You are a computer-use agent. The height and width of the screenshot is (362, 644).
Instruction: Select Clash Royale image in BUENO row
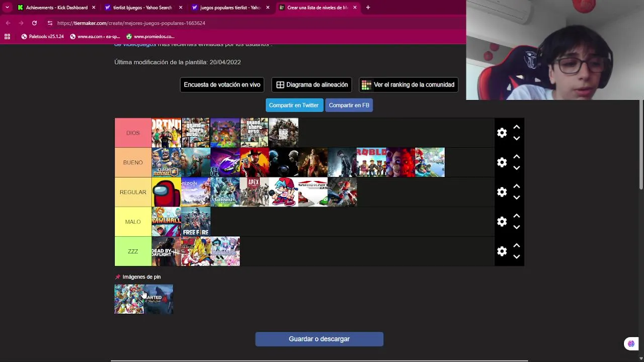tap(167, 162)
